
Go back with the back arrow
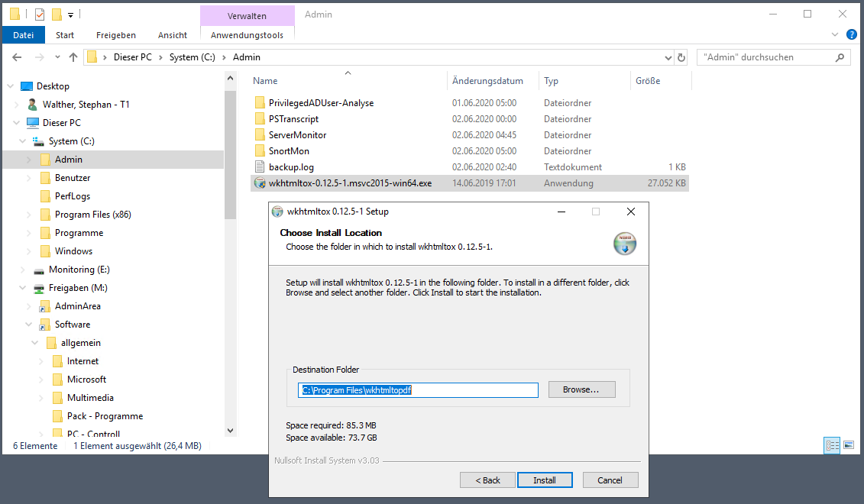(17, 57)
